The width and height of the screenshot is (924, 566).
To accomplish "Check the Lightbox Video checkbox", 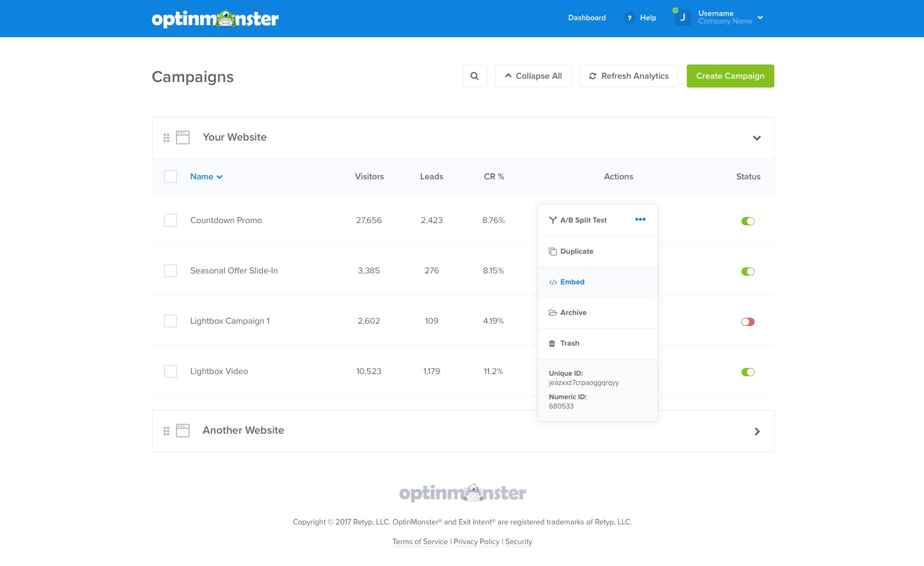I will point(170,371).
